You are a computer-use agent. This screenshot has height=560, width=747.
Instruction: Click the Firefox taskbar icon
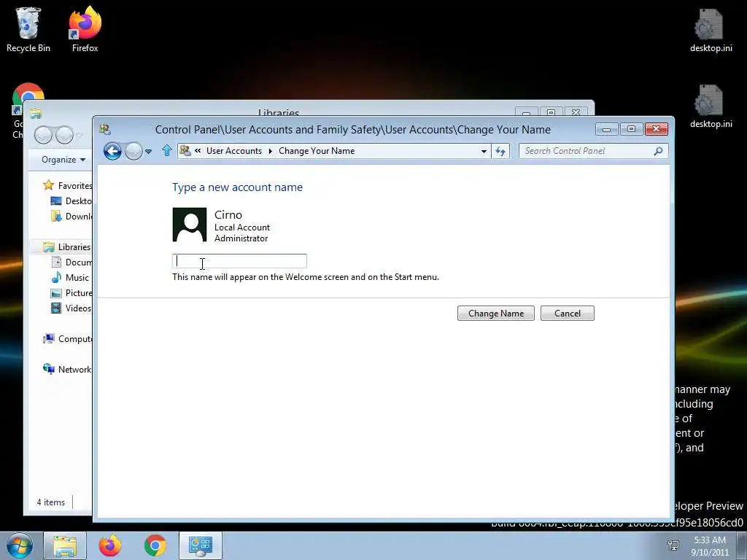[x=110, y=545]
